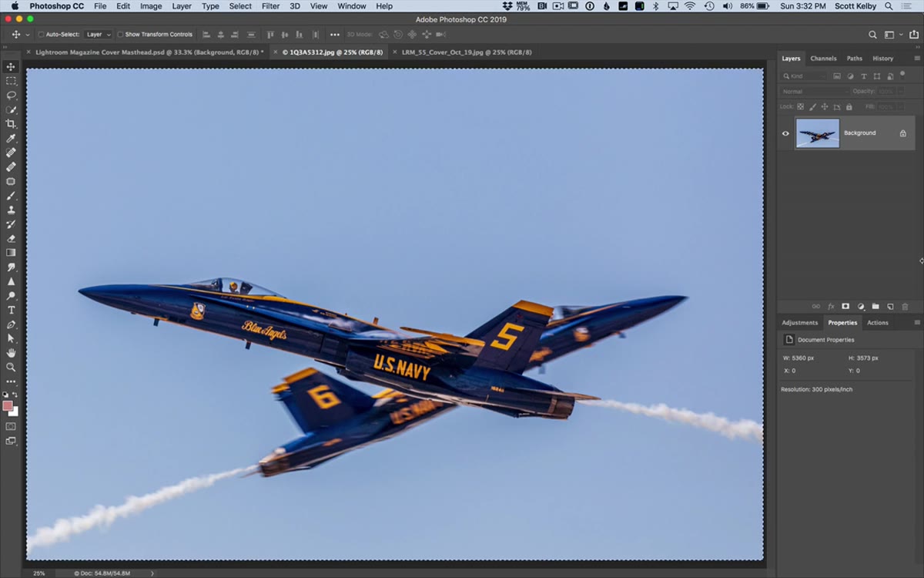Select the Zoom tool
The height and width of the screenshot is (578, 924).
point(11,367)
